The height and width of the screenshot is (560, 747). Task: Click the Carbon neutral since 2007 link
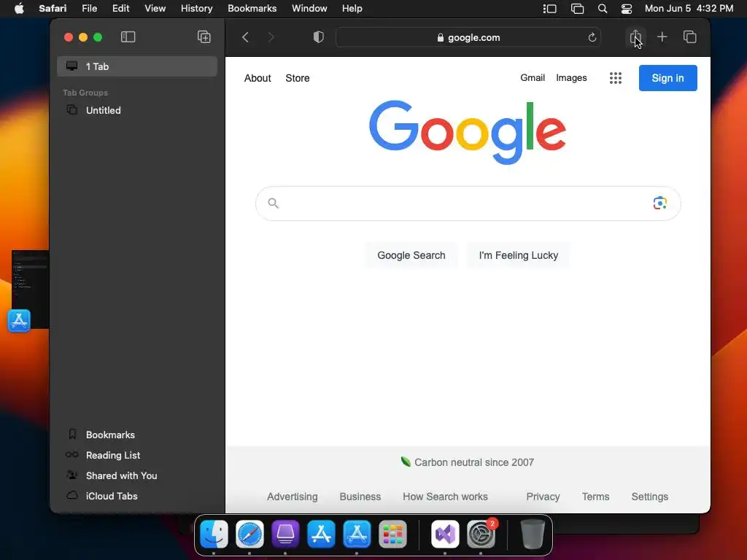[468, 462]
